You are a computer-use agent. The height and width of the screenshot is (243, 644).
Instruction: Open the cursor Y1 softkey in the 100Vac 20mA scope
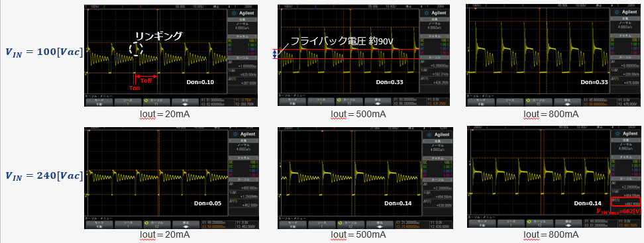pyautogui.click(x=156, y=102)
